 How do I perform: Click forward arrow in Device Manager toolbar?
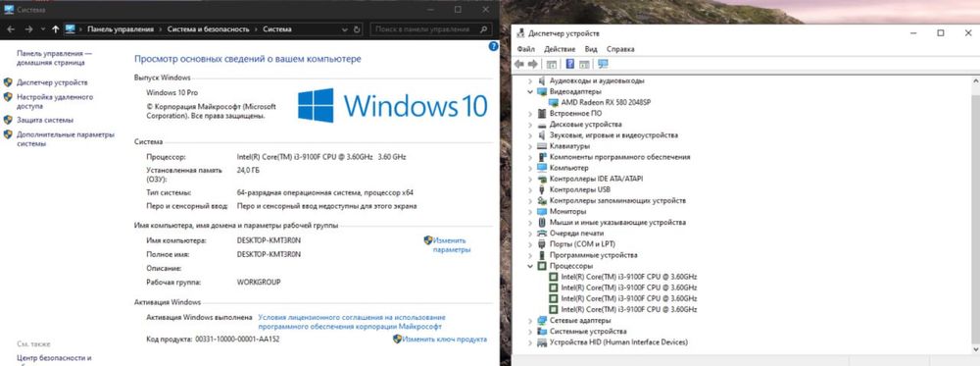532,65
